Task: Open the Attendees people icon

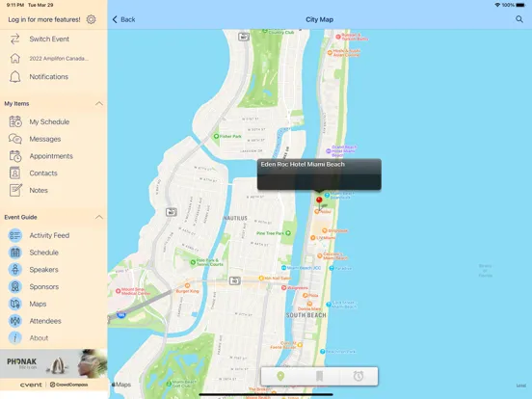Action: click(15, 321)
